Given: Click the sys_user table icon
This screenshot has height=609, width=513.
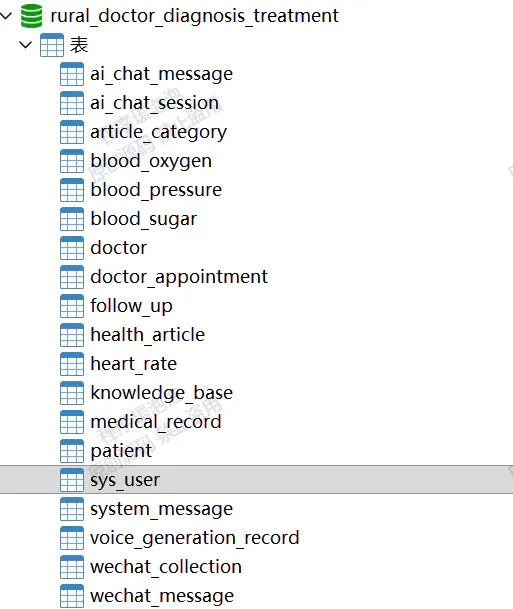Looking at the screenshot, I should coord(72,480).
